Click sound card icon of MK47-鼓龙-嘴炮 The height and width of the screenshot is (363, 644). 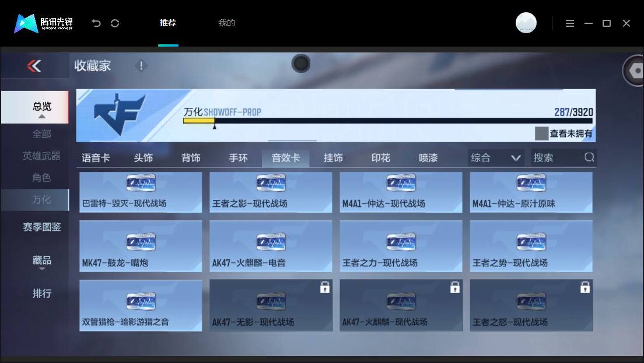(141, 242)
